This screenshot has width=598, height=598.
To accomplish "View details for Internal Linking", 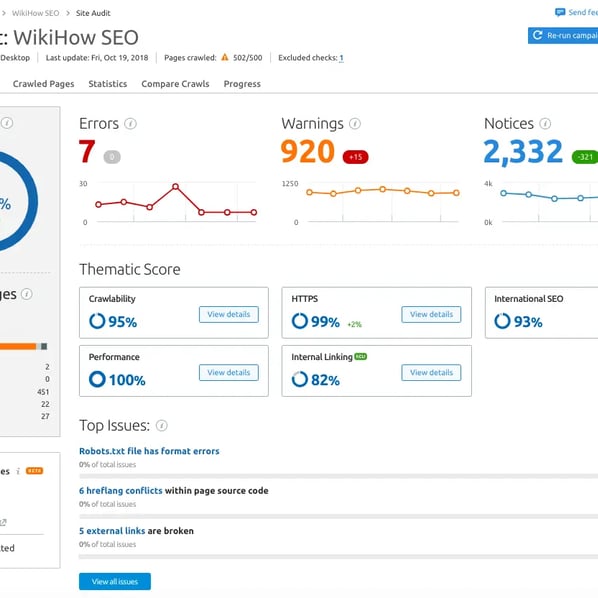I will [x=431, y=373].
